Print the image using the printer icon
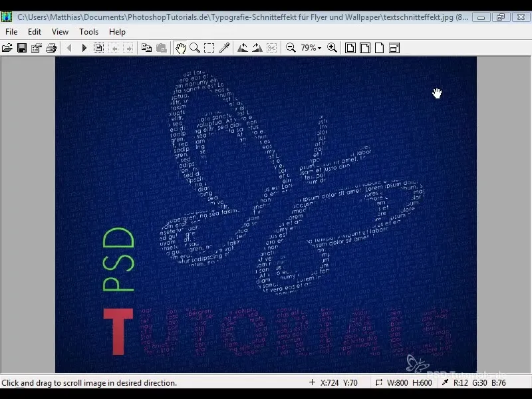Image resolution: width=532 pixels, height=399 pixels. pyautogui.click(x=51, y=48)
